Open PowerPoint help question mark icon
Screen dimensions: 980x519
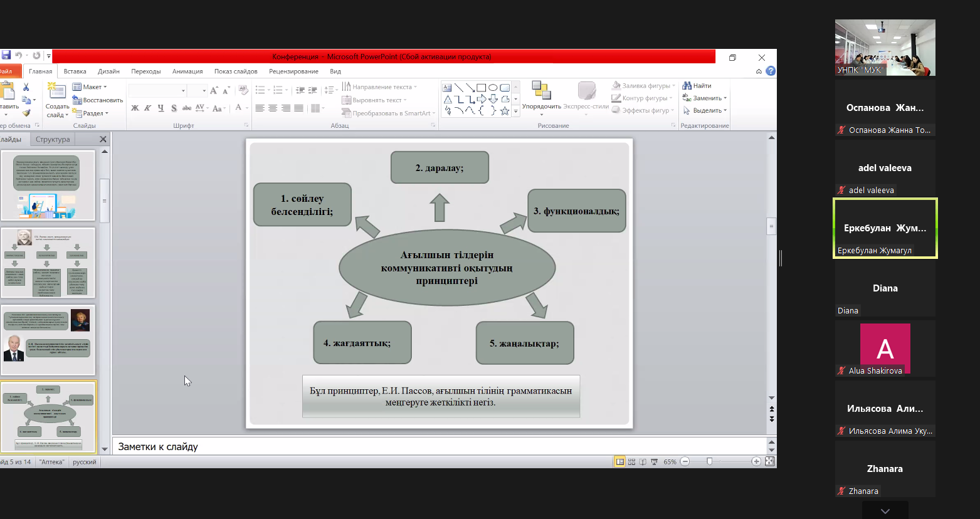pyautogui.click(x=771, y=71)
